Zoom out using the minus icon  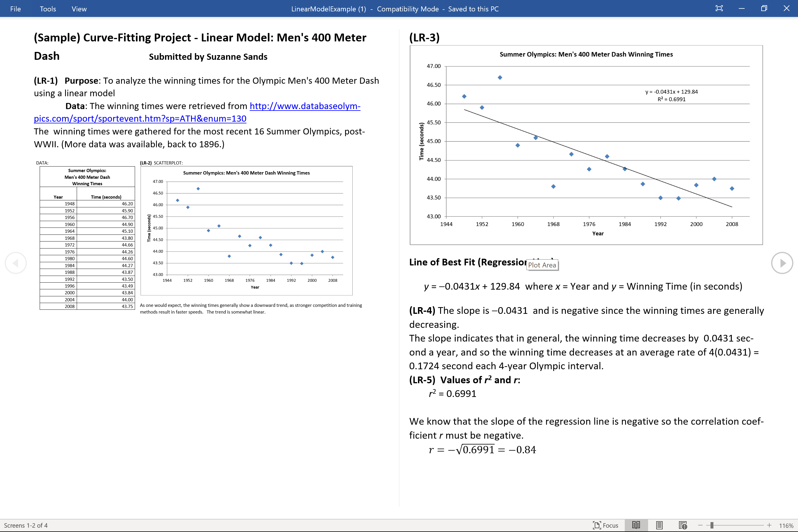click(x=701, y=525)
